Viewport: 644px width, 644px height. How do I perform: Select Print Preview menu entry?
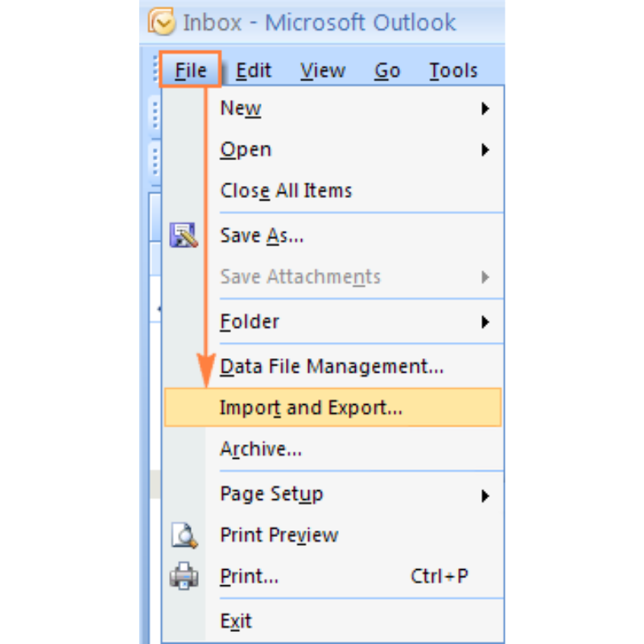click(332, 535)
